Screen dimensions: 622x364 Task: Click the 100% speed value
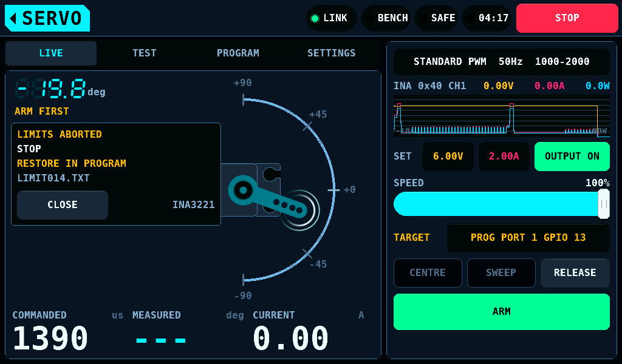tap(598, 183)
